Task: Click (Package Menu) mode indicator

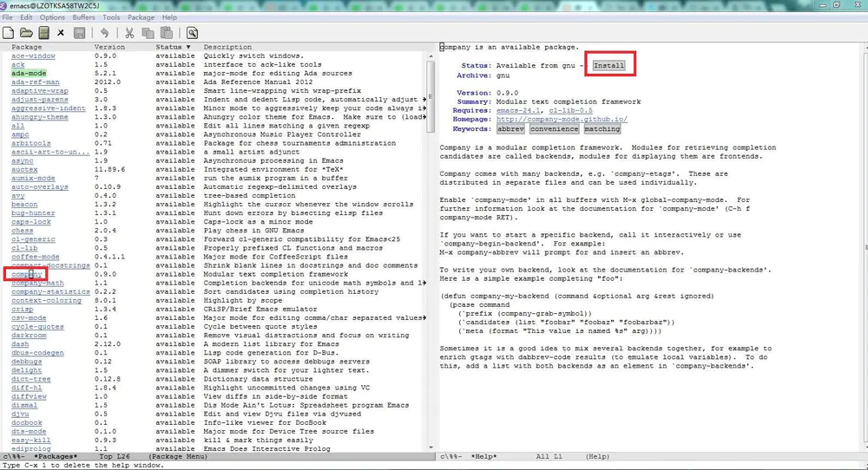Action: 178,457
